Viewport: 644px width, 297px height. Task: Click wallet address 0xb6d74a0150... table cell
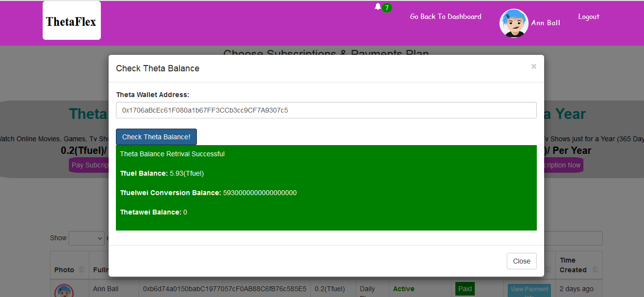pos(225,289)
